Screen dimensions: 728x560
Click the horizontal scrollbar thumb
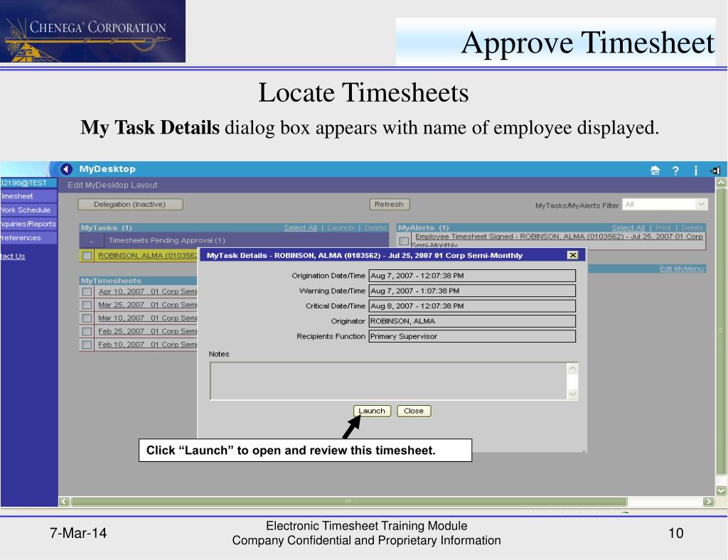[348, 501]
